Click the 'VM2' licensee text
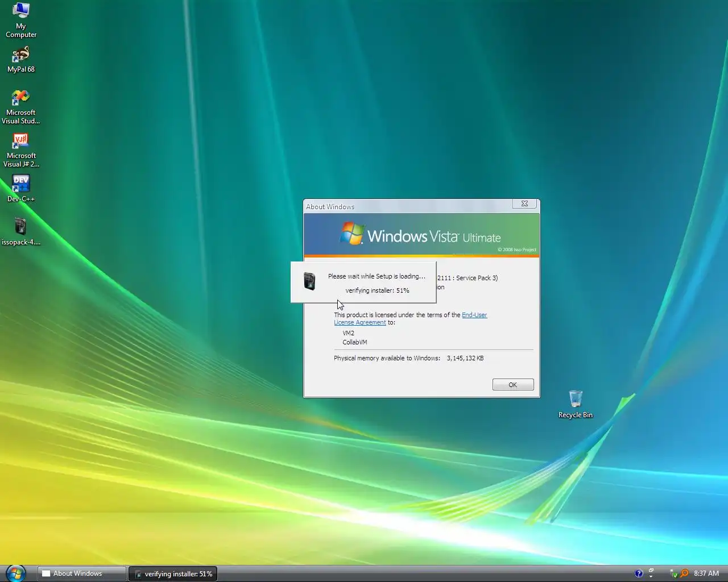The width and height of the screenshot is (728, 582). tap(348, 333)
